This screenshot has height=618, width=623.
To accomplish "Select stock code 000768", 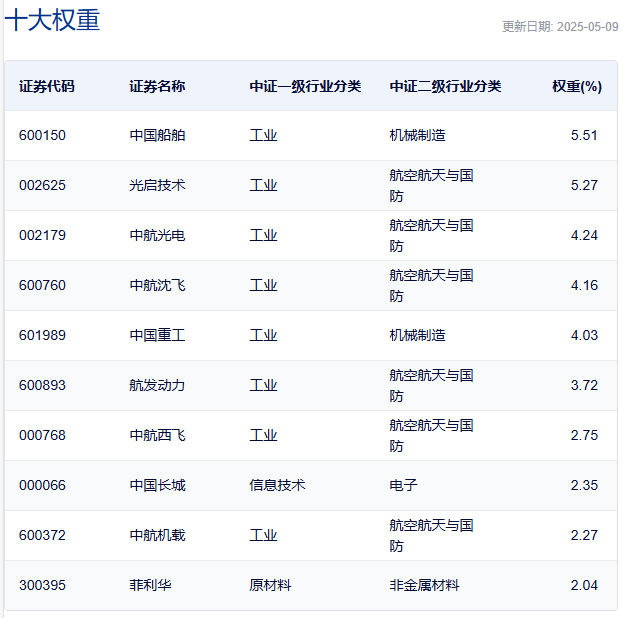I will (43, 435).
